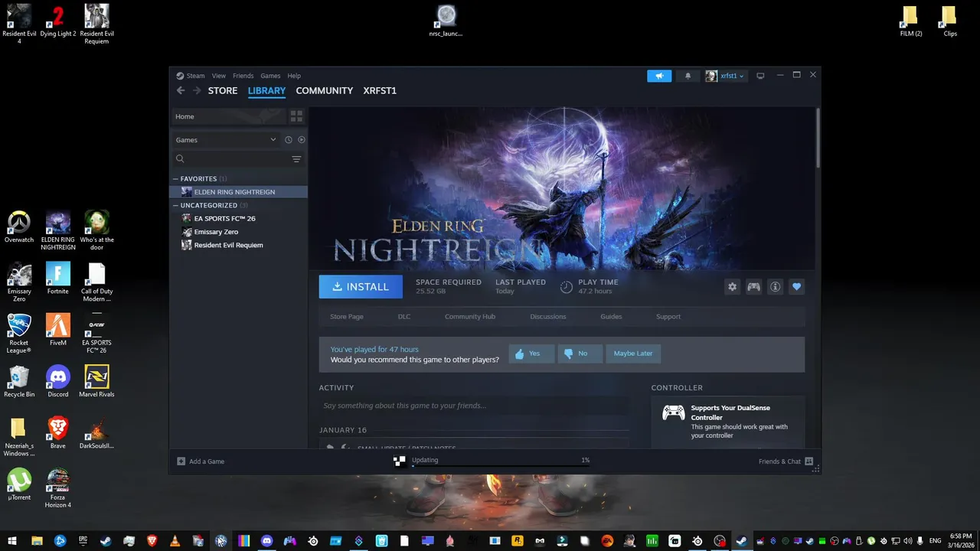This screenshot has height=551, width=980.
Task: Go back with the Steam back arrow
Action: [181, 90]
